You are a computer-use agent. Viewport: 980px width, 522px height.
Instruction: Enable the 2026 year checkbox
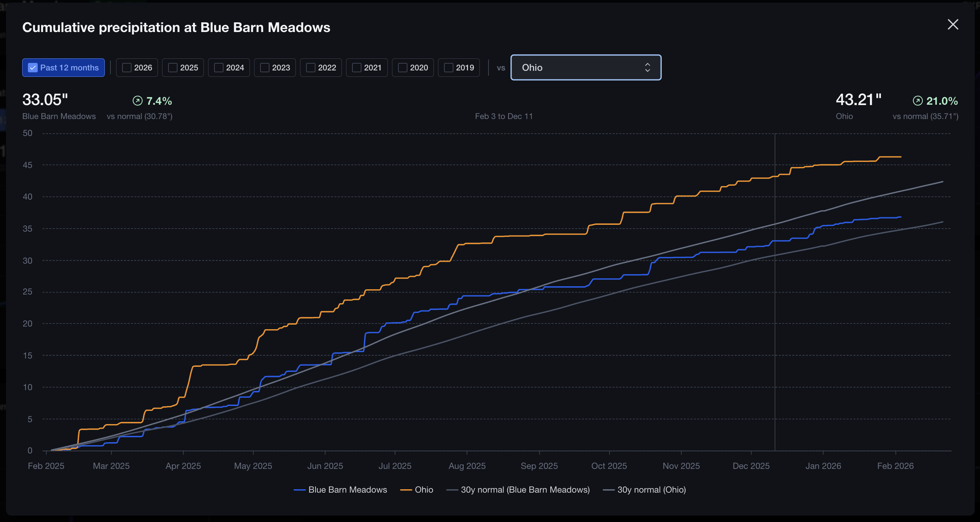pos(127,68)
